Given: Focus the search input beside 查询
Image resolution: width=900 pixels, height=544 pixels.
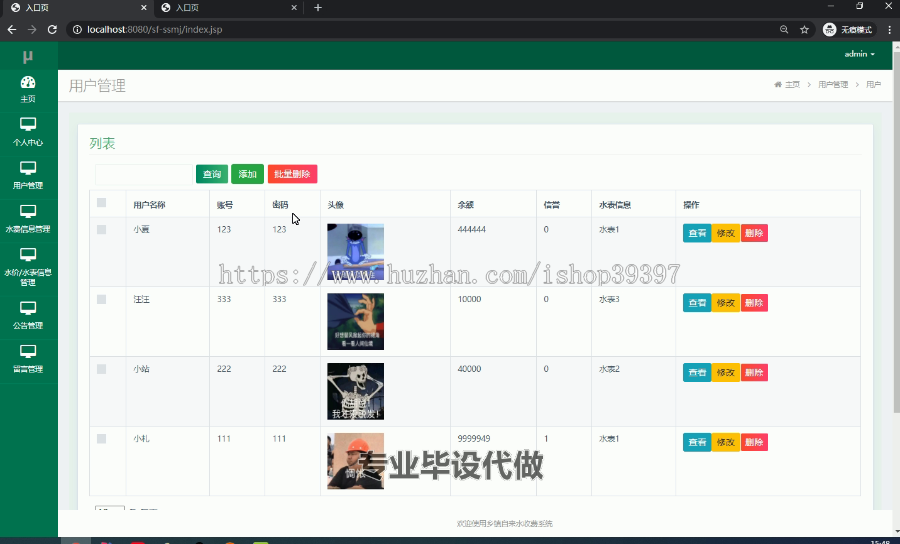Looking at the screenshot, I should pos(143,174).
